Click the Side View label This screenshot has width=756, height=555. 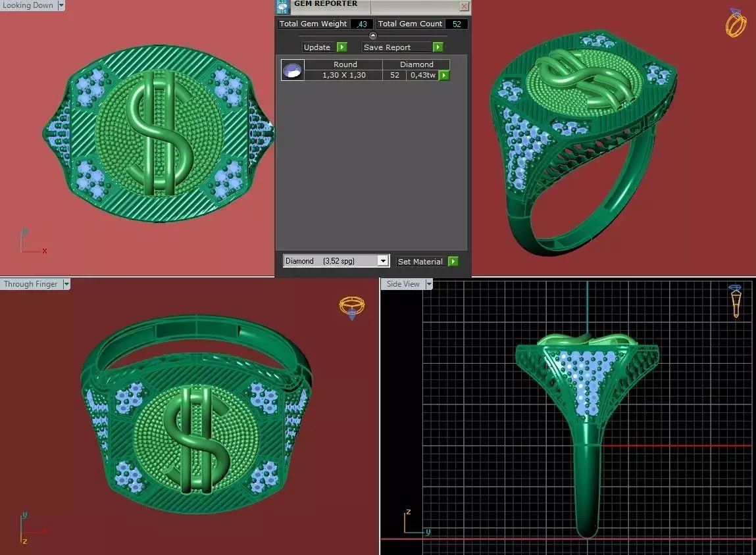(403, 284)
